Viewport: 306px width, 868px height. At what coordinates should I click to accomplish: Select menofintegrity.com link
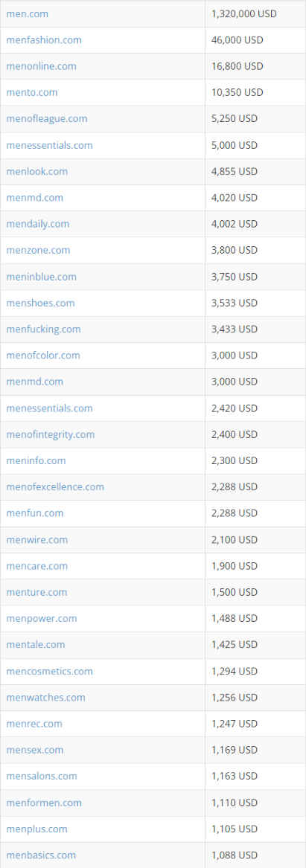point(51,434)
